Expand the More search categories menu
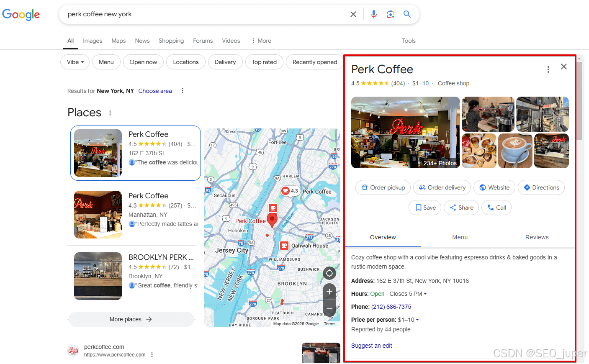589x364 pixels. point(261,41)
